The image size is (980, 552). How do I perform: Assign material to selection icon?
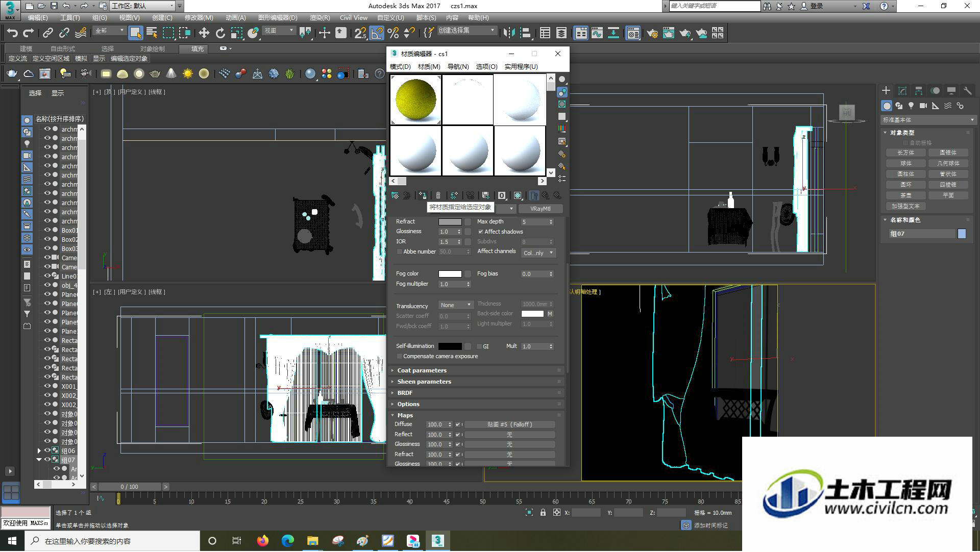click(423, 195)
